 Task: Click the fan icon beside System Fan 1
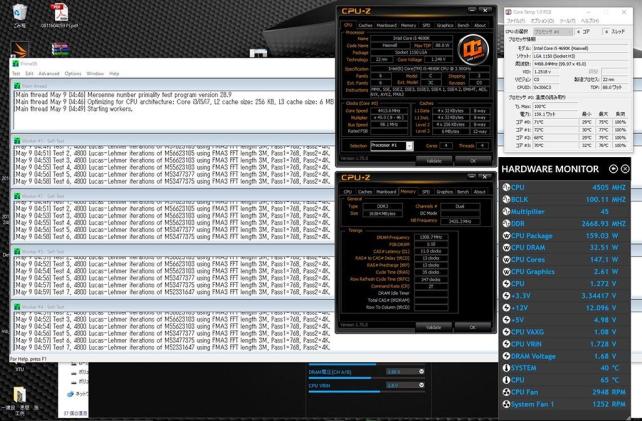(506, 404)
